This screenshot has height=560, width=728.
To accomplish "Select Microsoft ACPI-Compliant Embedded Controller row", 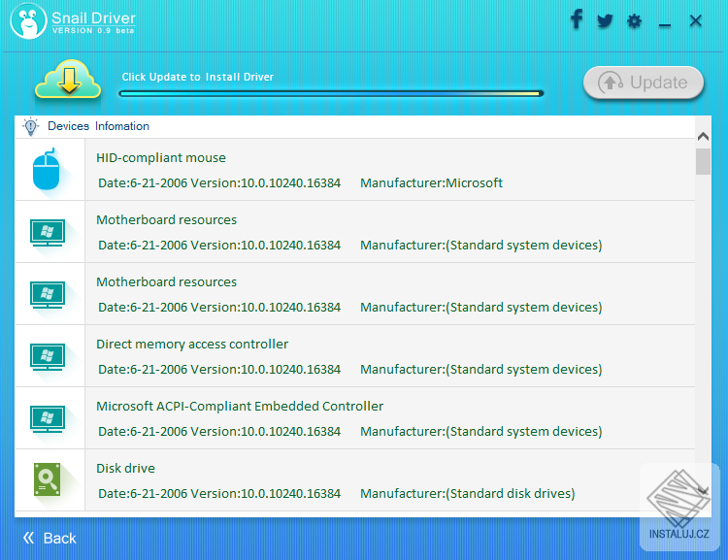I will [355, 418].
